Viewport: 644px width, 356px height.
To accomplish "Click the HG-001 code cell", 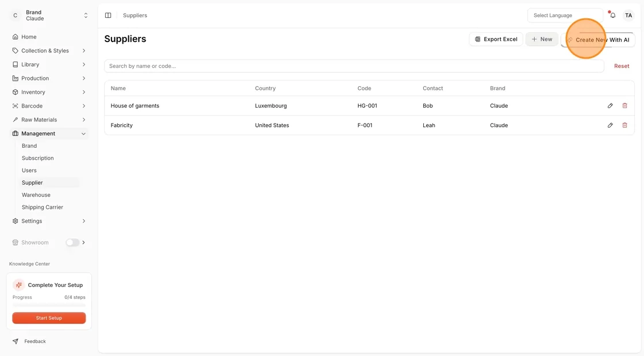I will (x=367, y=105).
